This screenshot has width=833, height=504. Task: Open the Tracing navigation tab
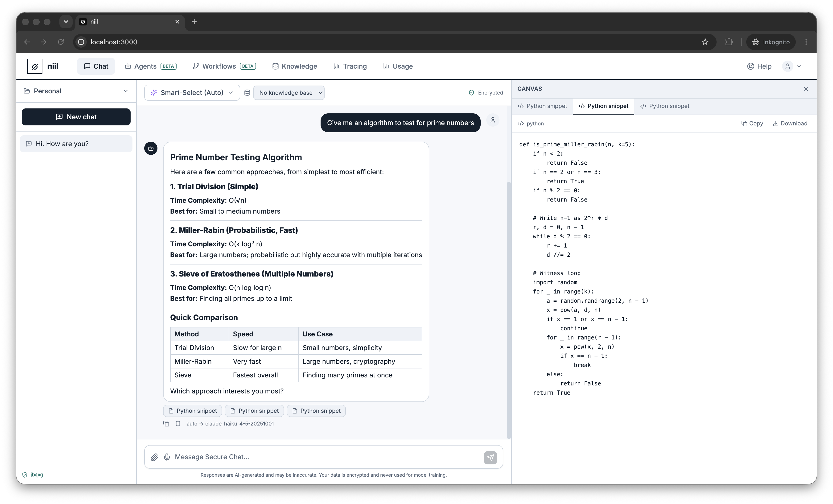click(x=350, y=66)
